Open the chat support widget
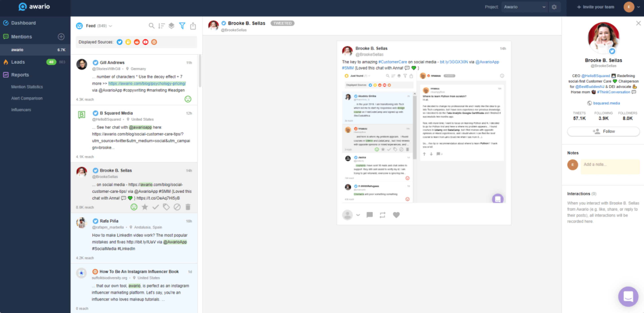Screen dimensions: 644x313 (628, 296)
